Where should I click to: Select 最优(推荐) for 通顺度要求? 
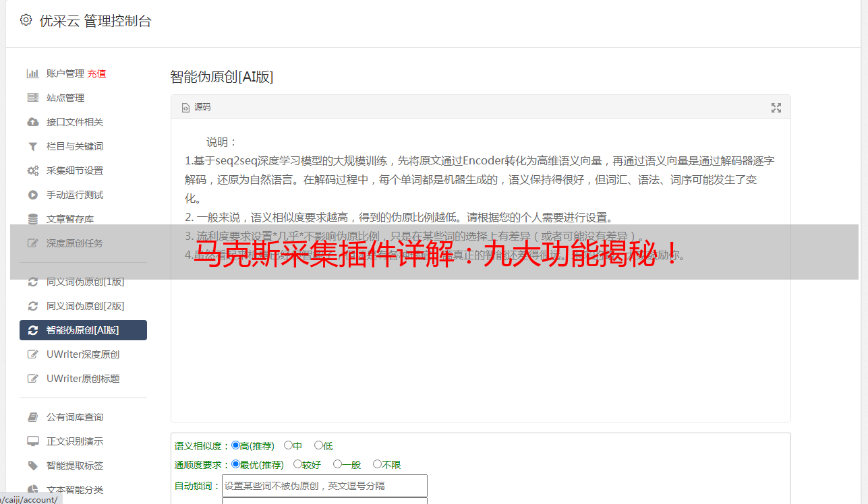tap(235, 464)
